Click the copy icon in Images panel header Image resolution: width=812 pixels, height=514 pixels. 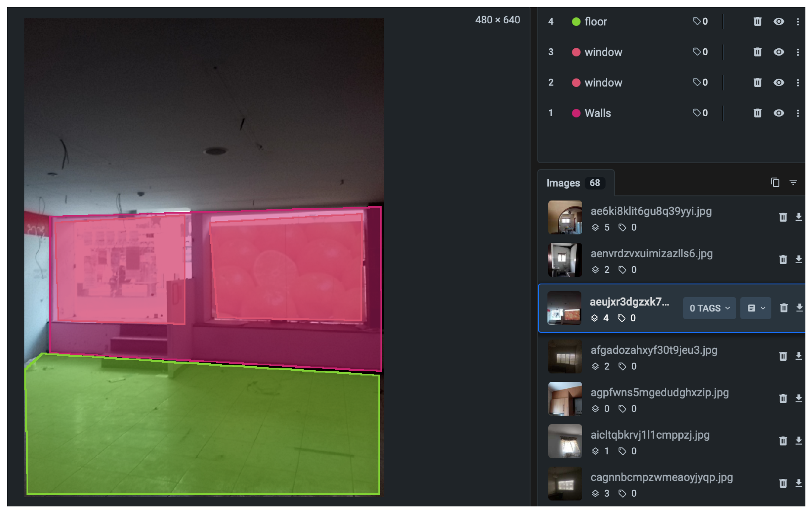pos(775,183)
